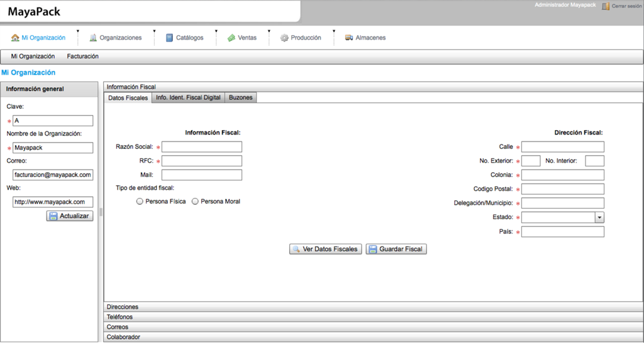Open the Buzones tab

pyautogui.click(x=241, y=97)
